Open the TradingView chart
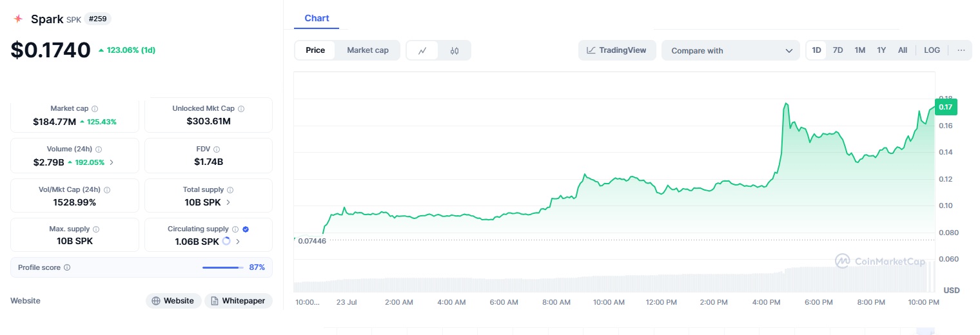 [x=617, y=50]
